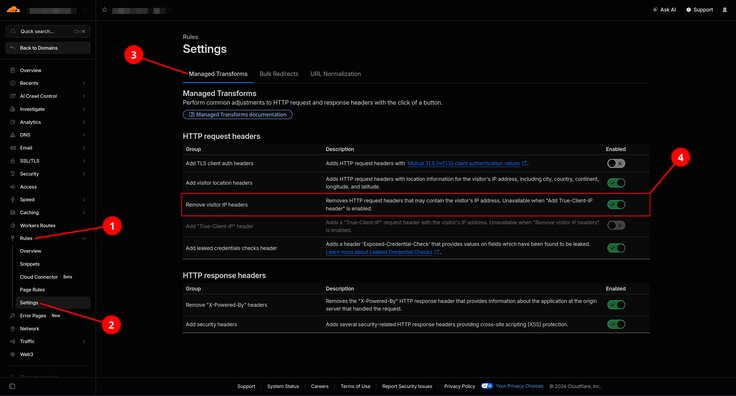Disable Add leaked credentials checks header toggle
The width and height of the screenshot is (736, 396).
(x=616, y=248)
